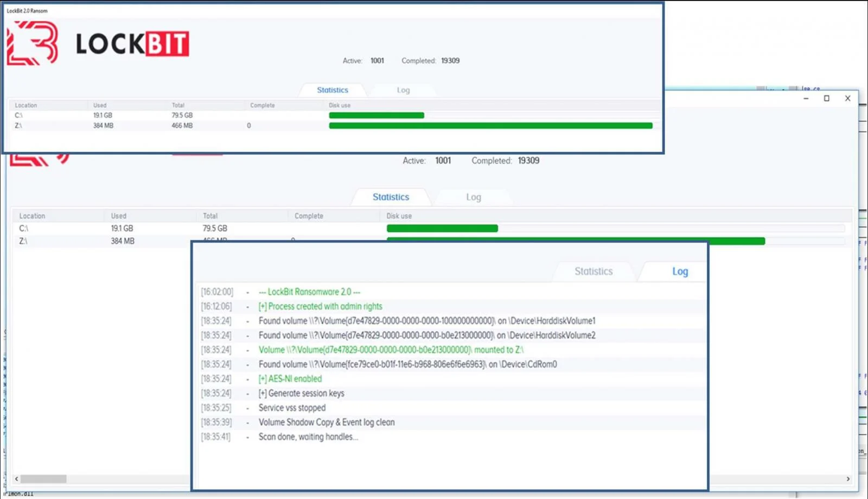Click the "Service vss stopped" log line
The width and height of the screenshot is (868, 499).
coord(292,408)
